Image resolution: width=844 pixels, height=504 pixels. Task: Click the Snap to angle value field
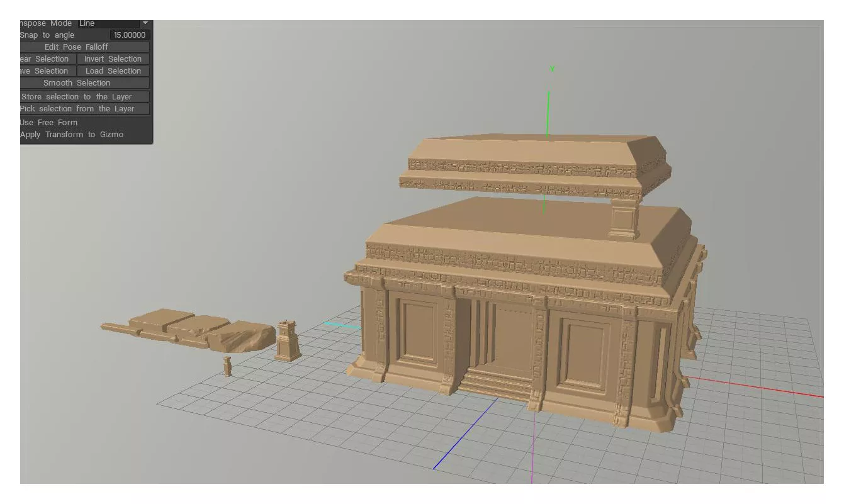tap(130, 35)
